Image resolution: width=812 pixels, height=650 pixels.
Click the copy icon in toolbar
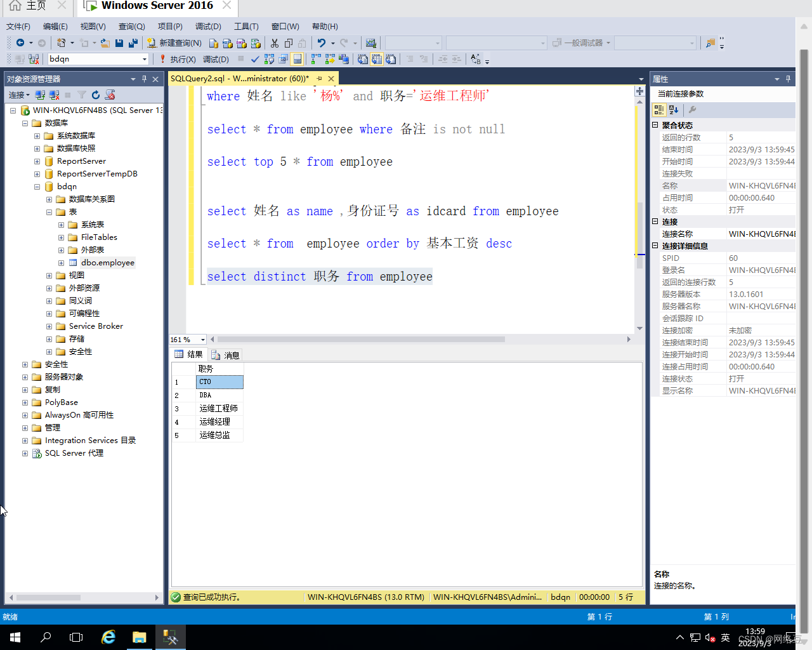click(289, 43)
